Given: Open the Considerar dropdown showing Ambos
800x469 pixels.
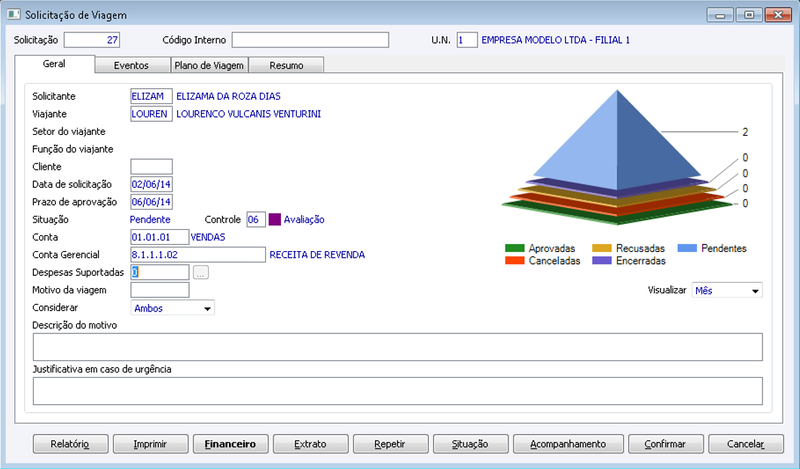Looking at the screenshot, I should pos(172,308).
